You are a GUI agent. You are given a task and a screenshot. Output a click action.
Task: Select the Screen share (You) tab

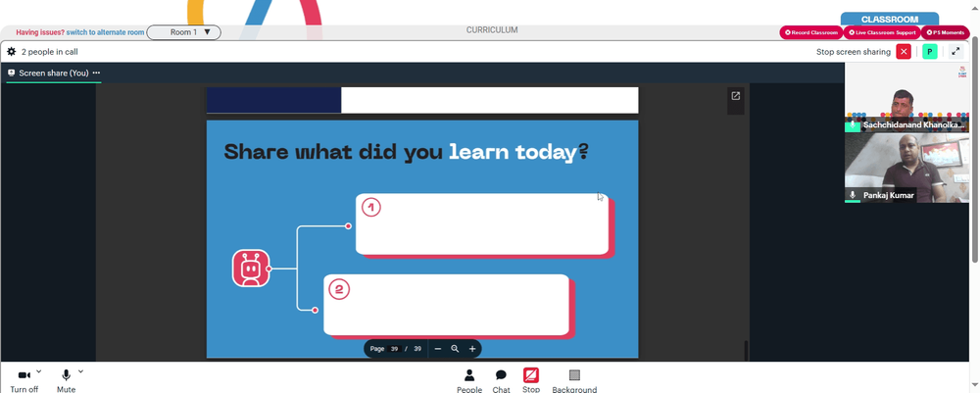tap(53, 74)
